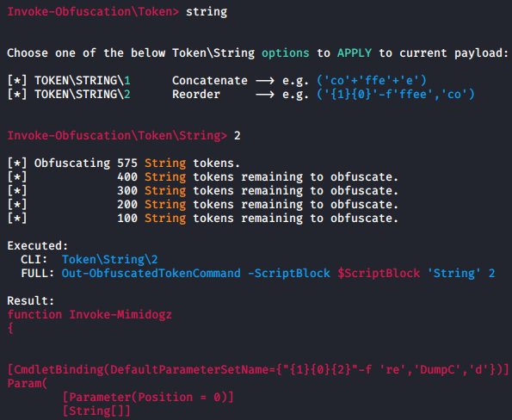512x420 pixels.
Task: Click the CLI value Token\String\2
Action: pos(110,260)
